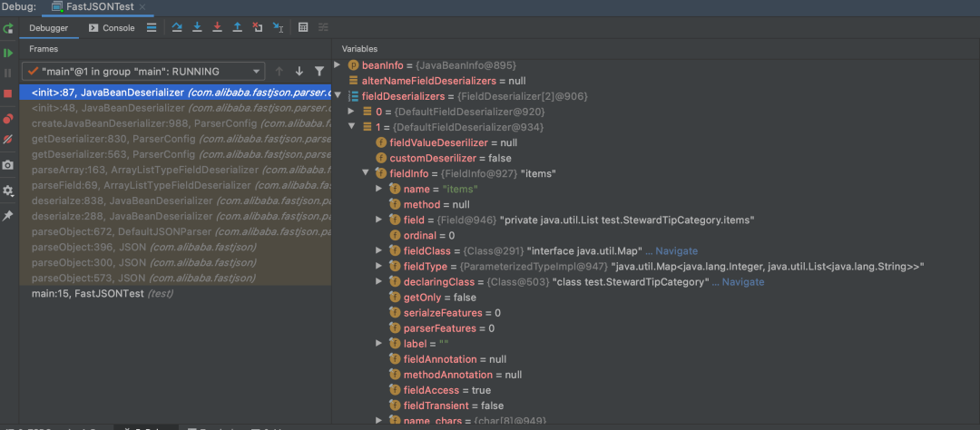Open the View Breakpoints dialog
The width and height of the screenshot is (980, 430).
click(x=8, y=119)
